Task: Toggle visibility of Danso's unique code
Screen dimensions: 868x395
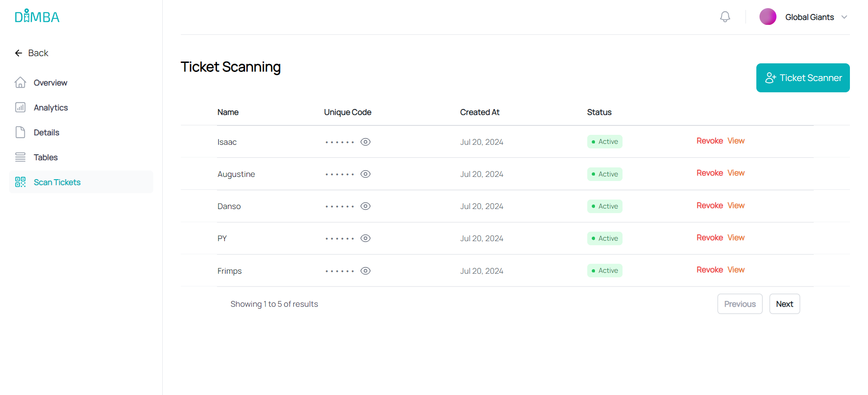Action: (365, 206)
